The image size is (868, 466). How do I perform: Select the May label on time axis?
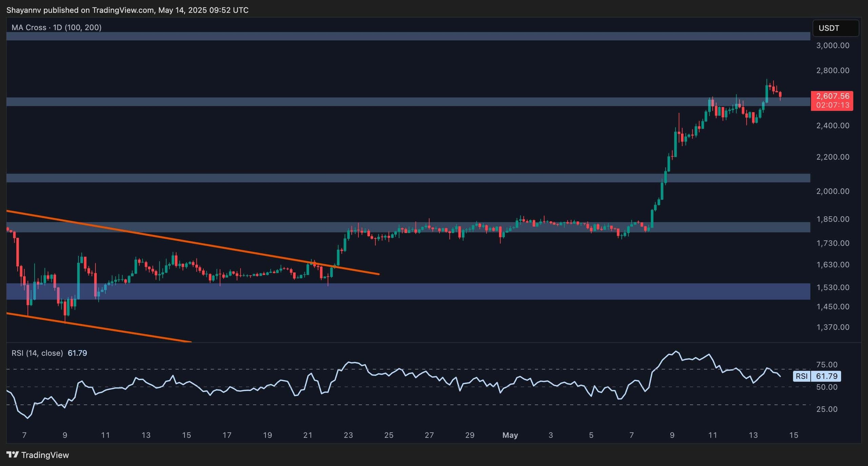510,435
